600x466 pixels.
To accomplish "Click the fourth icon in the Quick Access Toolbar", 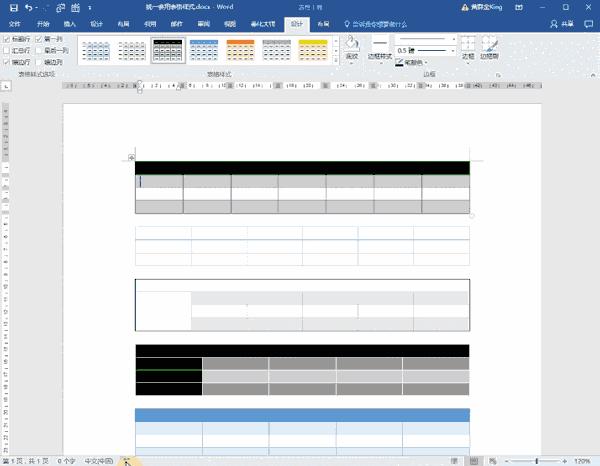I will (61, 8).
